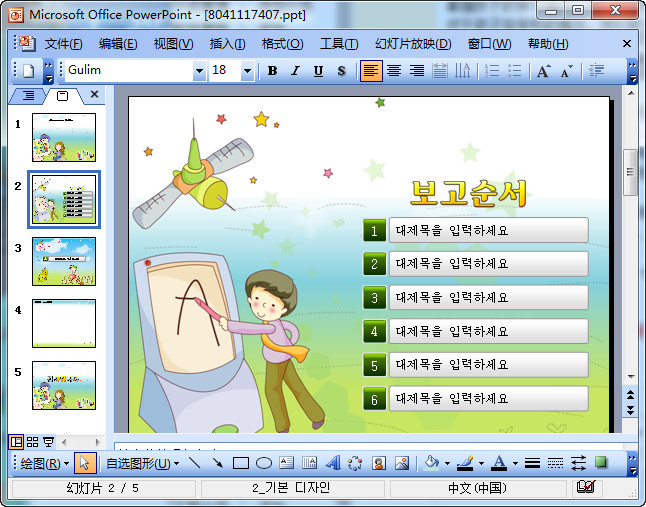Switch to the Slides pane tab

point(63,96)
